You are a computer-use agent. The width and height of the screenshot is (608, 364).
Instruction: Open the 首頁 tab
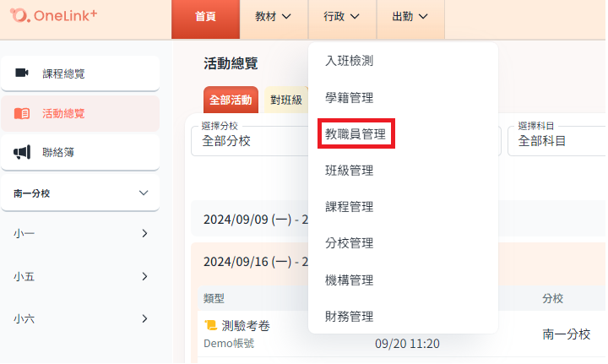205,19
